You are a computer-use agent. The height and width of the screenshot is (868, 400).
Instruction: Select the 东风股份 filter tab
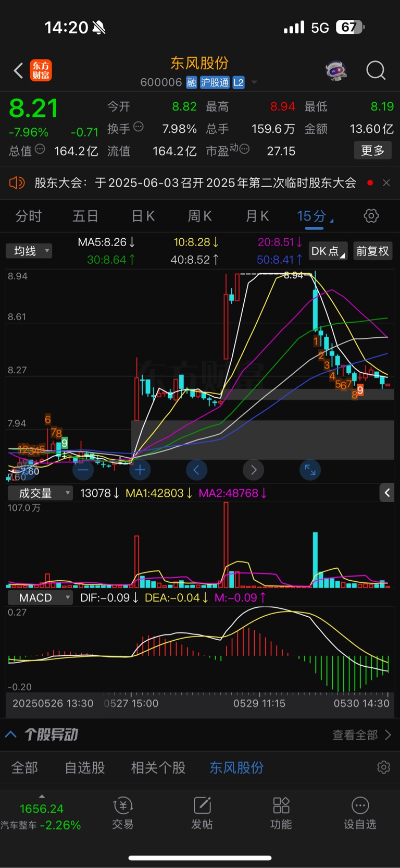(236, 768)
